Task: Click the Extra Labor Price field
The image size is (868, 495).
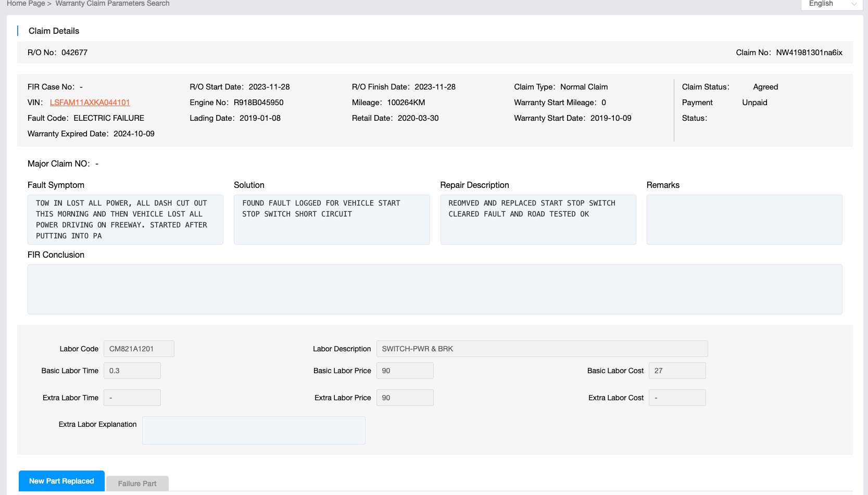Action: click(x=405, y=398)
